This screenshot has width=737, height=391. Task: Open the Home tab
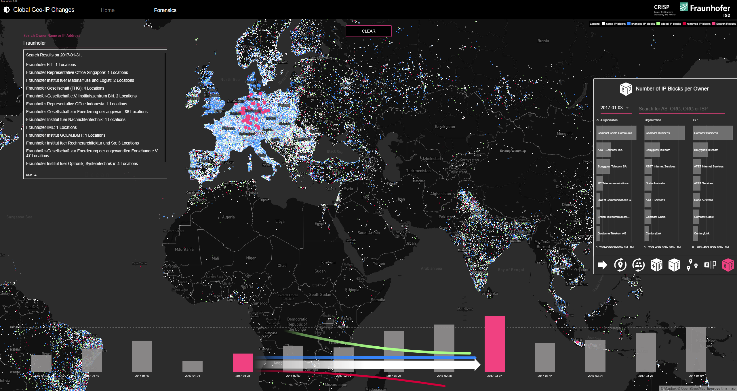[107, 10]
